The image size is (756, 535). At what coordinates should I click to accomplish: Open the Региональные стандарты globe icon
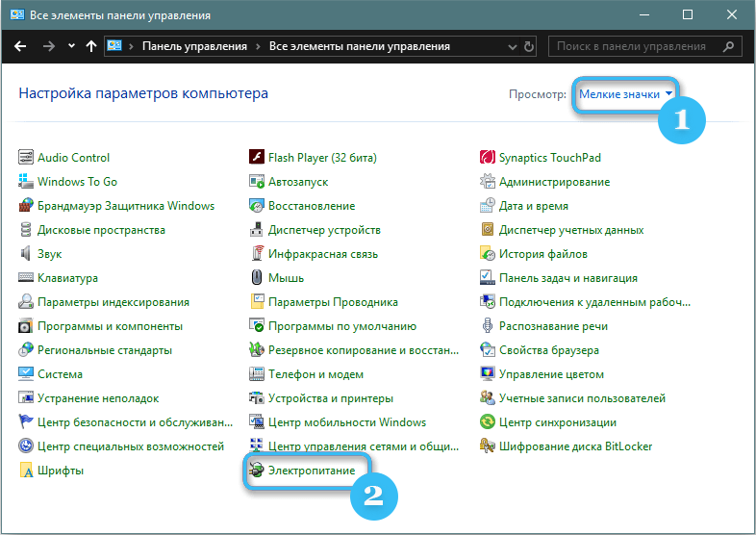[26, 350]
